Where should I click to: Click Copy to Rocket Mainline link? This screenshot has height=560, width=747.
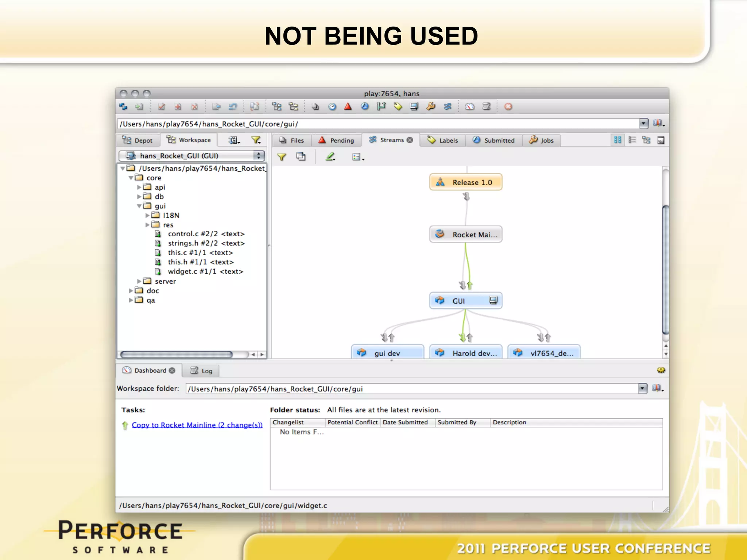pyautogui.click(x=197, y=425)
